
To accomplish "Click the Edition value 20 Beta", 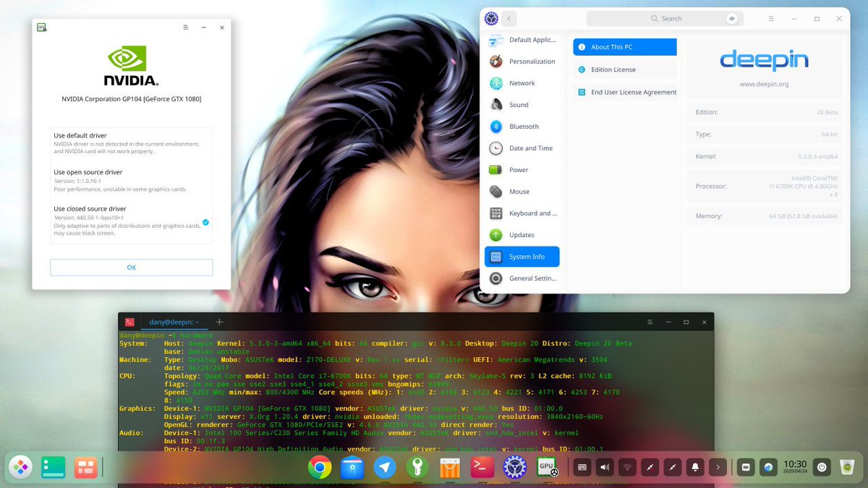I will click(827, 113).
